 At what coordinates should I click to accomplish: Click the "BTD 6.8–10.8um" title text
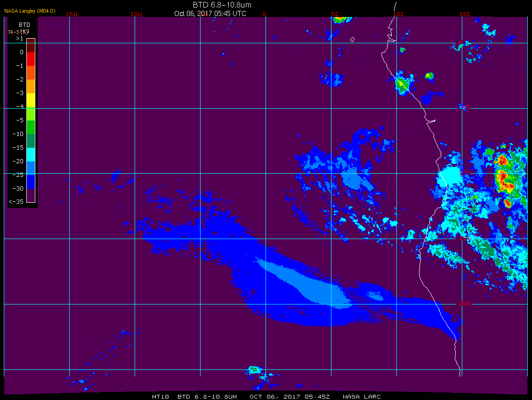click(x=222, y=5)
